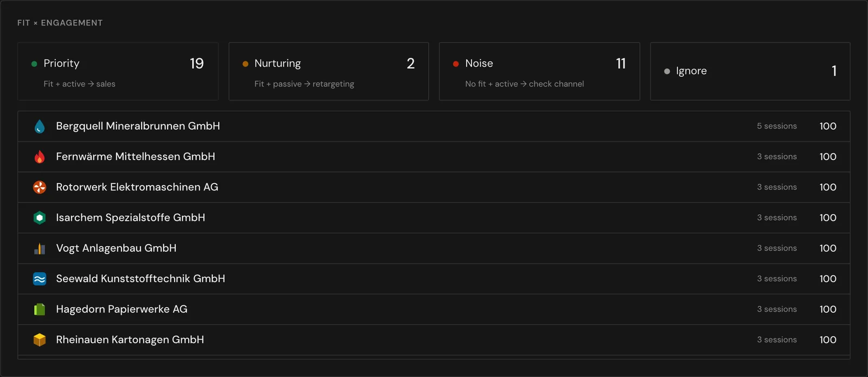Open Fernwärme Mittelhessen GmbH entry
Viewport: 868px width, 377px height.
pos(434,157)
